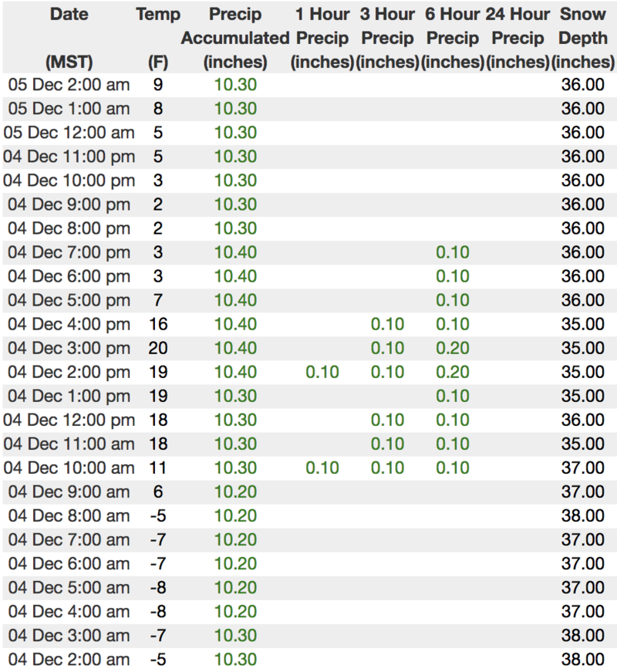Click 1 Hour Precip value at 04 Dec 10:00 am
617x672 pixels.
(322, 468)
